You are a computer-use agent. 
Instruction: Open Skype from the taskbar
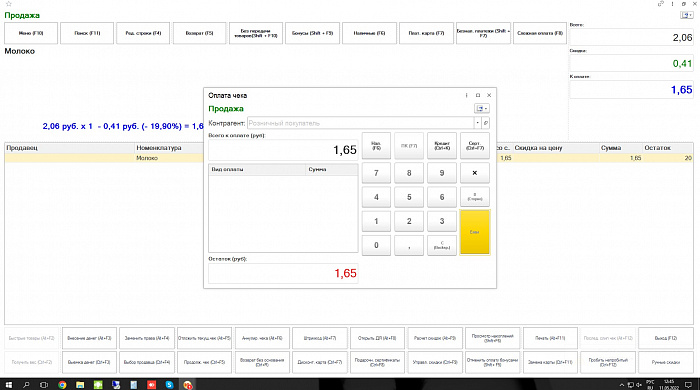click(x=169, y=384)
